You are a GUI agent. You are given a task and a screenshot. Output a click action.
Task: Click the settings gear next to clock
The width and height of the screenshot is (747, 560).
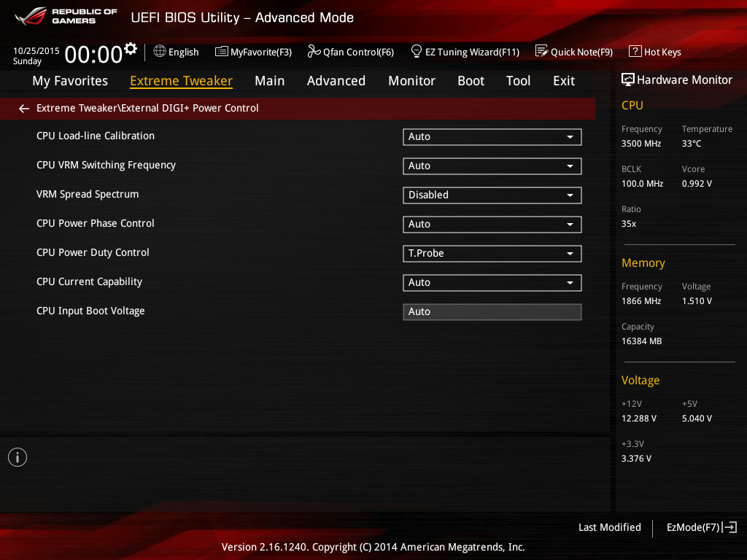[131, 49]
